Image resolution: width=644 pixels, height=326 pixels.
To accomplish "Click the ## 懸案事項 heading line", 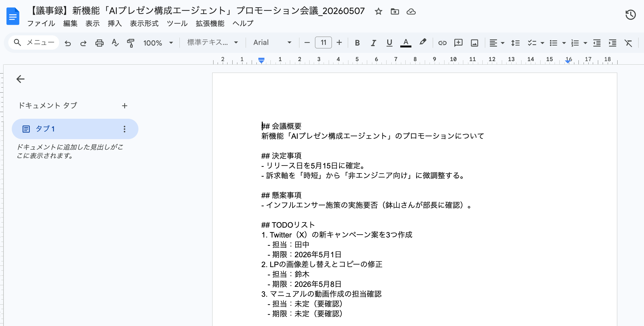I will (x=281, y=195).
